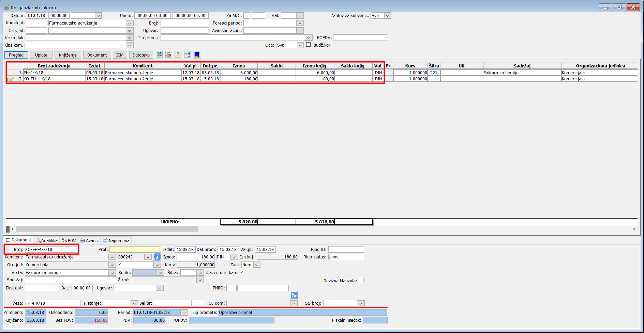Click the Broj zaduženja column header
Viewport: 644px width, 333px height.
coord(54,66)
